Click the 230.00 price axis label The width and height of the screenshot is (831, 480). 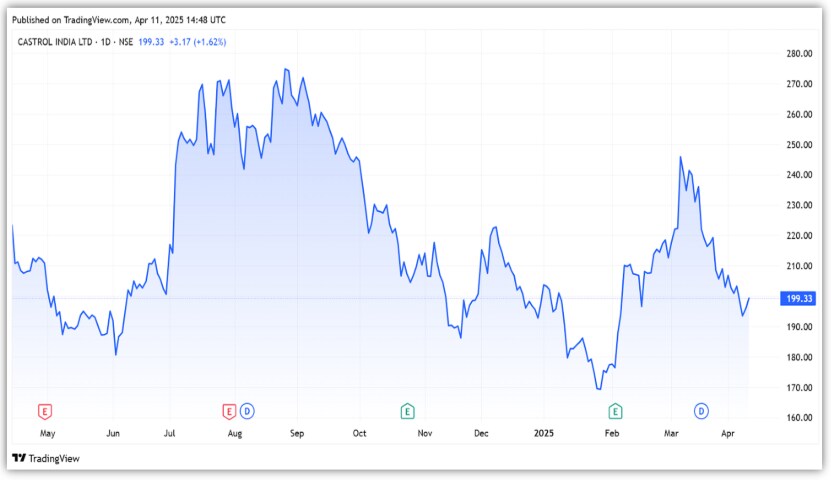(x=799, y=205)
